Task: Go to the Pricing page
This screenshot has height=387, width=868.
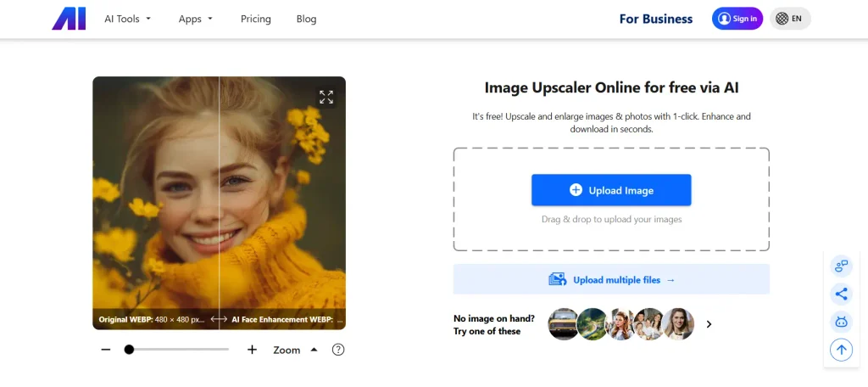Action: pyautogui.click(x=256, y=19)
